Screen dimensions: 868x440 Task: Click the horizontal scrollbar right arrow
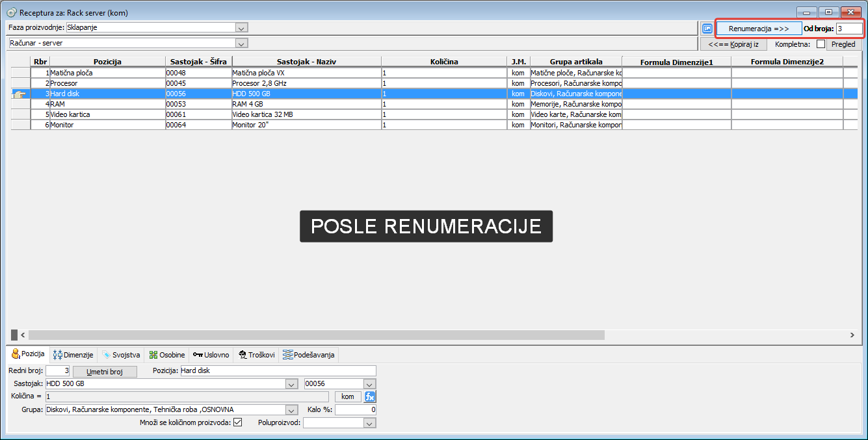pyautogui.click(x=852, y=335)
